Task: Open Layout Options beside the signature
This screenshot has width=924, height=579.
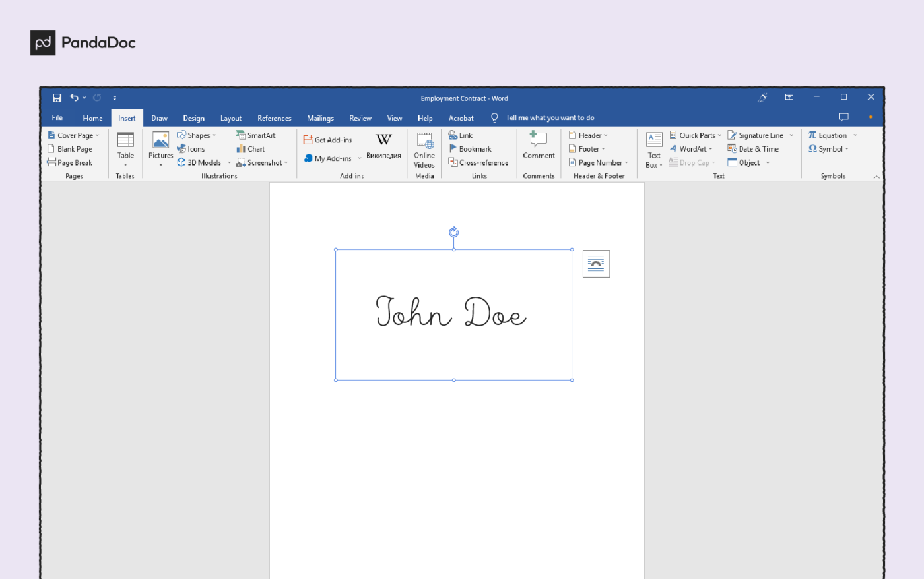Action: coord(596,263)
